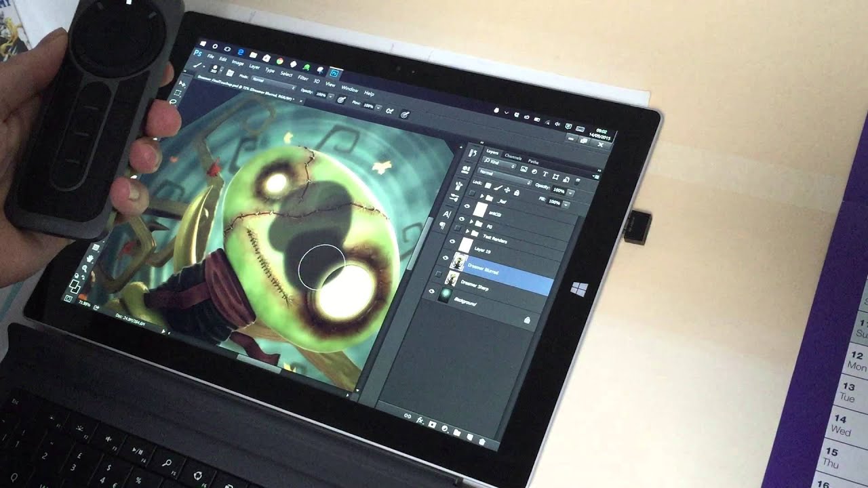The image size is (868, 488).
Task: Enable airbrush mode in the options bar
Action: coord(389,110)
